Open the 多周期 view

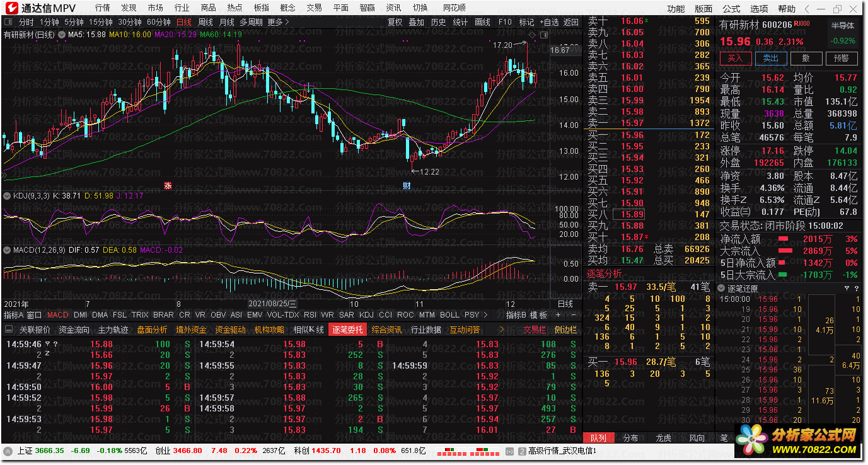point(251,22)
